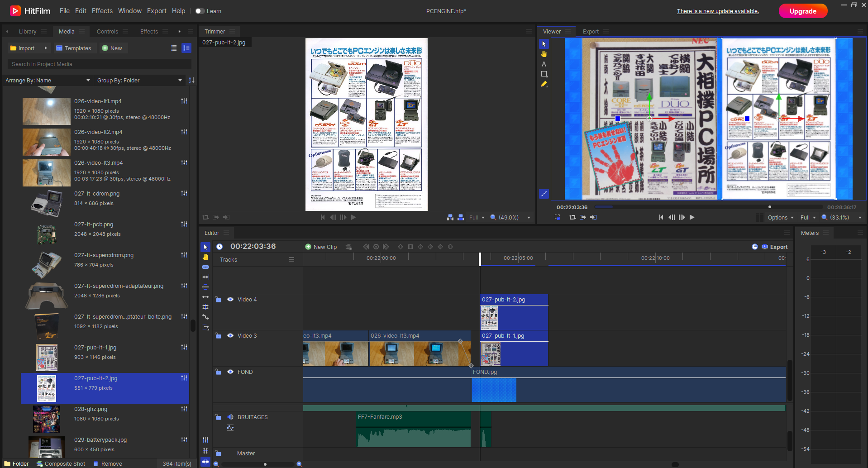Open the new update available link

tap(718, 11)
